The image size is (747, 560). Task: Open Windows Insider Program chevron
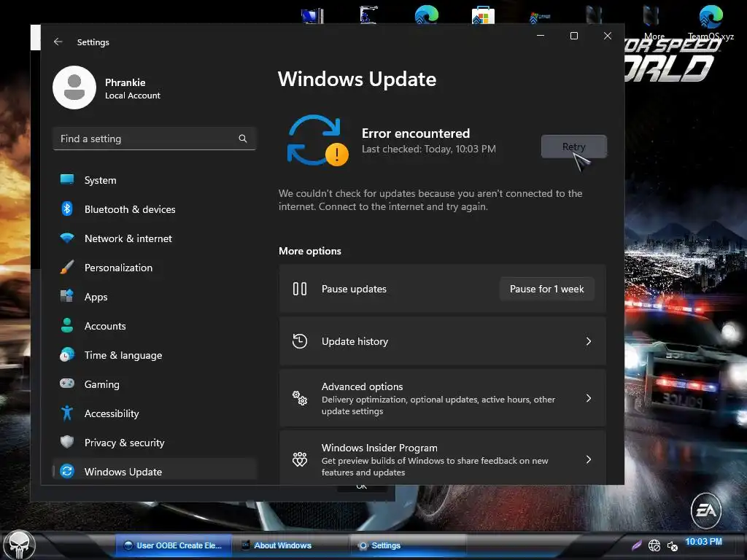[x=589, y=459]
